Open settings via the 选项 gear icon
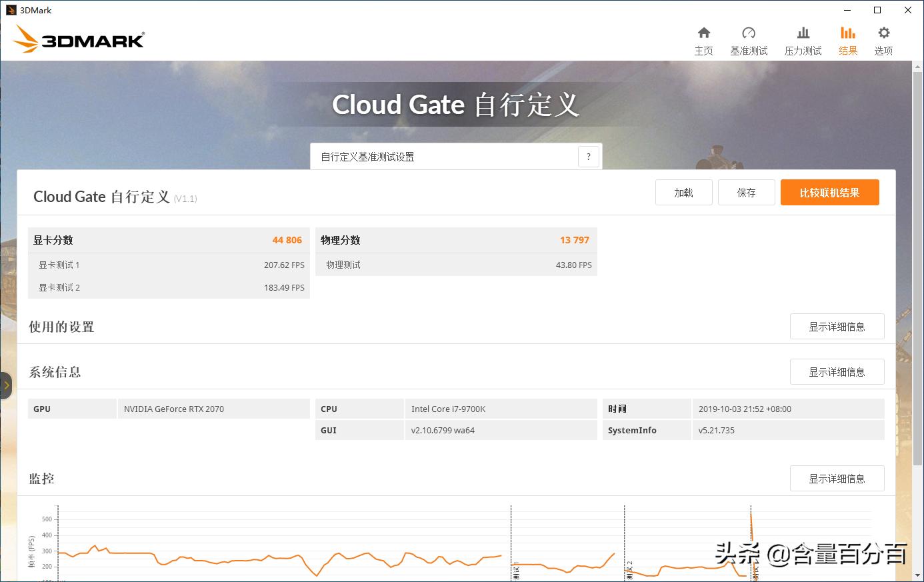This screenshot has height=582, width=924. tap(883, 39)
